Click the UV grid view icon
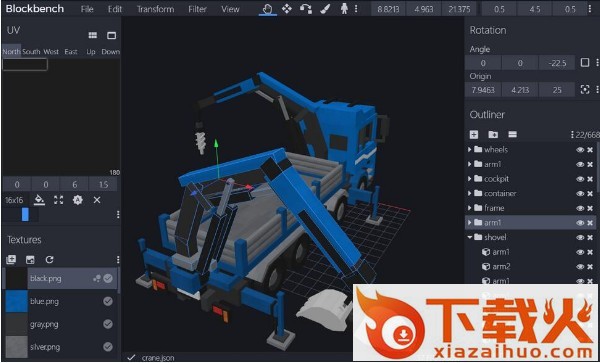This screenshot has width=600, height=363. (x=93, y=35)
